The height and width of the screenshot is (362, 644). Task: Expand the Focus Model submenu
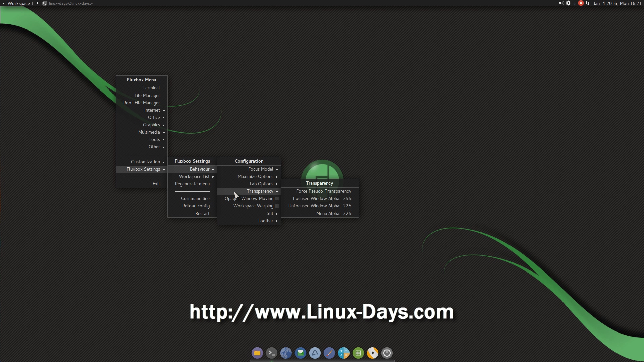point(249,169)
